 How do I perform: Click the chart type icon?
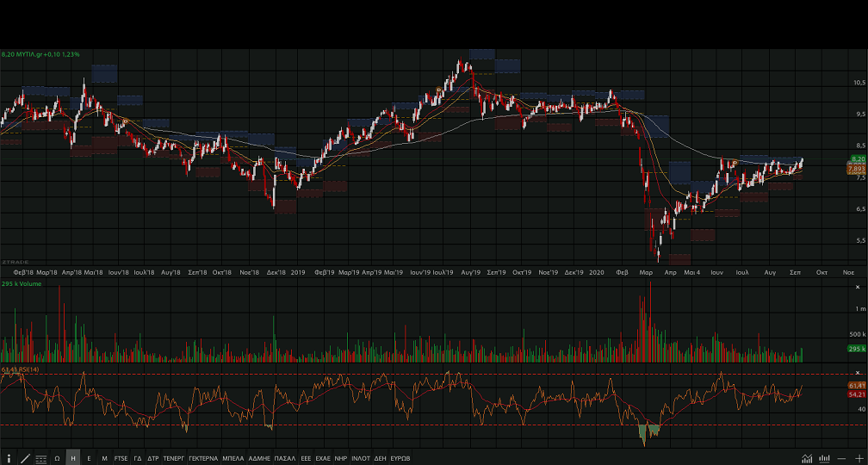pyautogui.click(x=807, y=458)
